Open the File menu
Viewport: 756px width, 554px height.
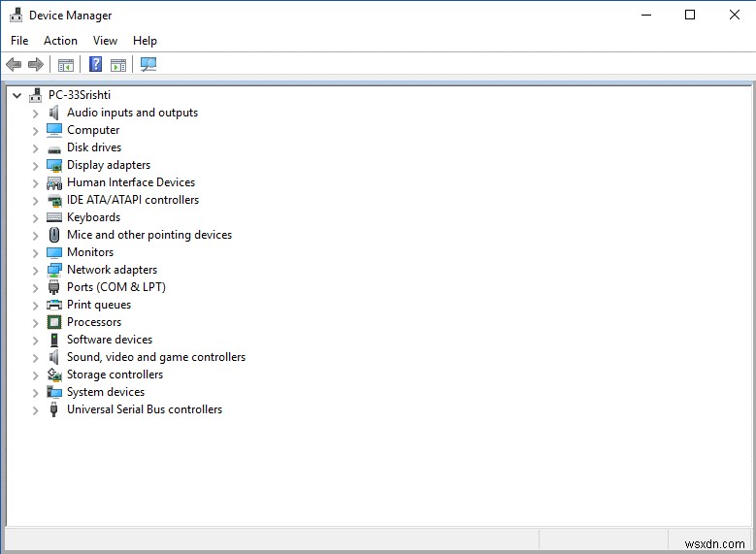[x=19, y=41]
